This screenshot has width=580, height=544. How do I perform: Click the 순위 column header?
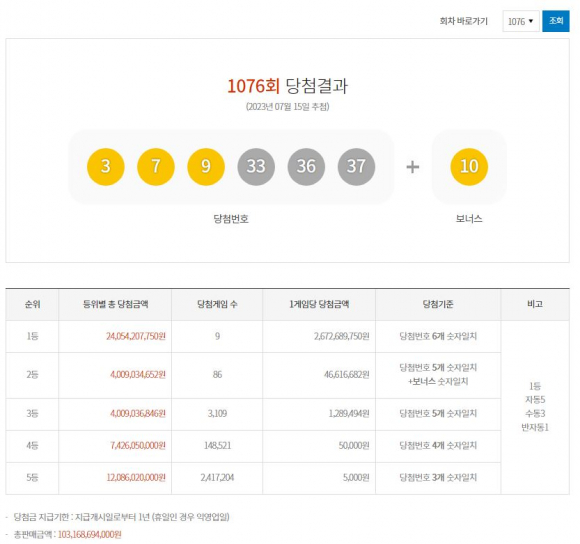coord(32,304)
